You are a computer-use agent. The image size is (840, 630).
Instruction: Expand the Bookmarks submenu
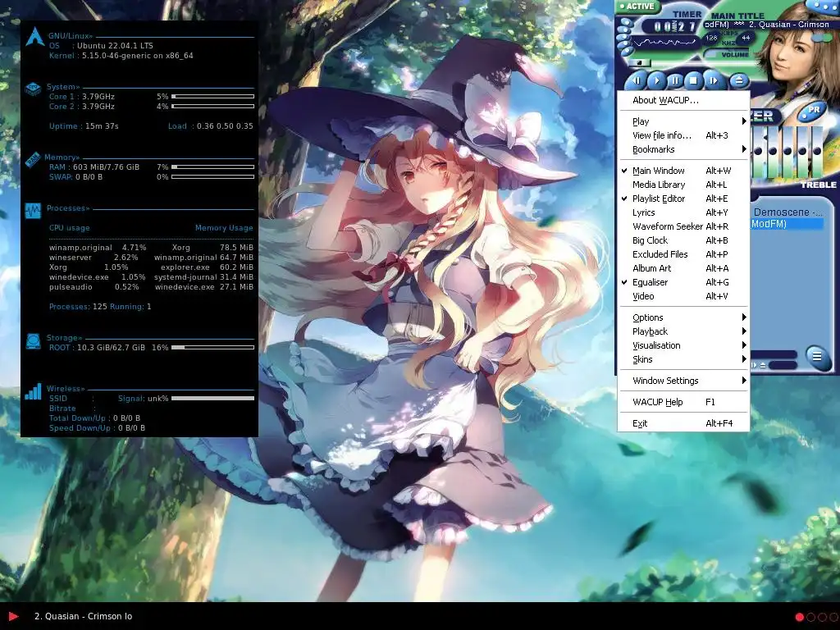tap(683, 149)
